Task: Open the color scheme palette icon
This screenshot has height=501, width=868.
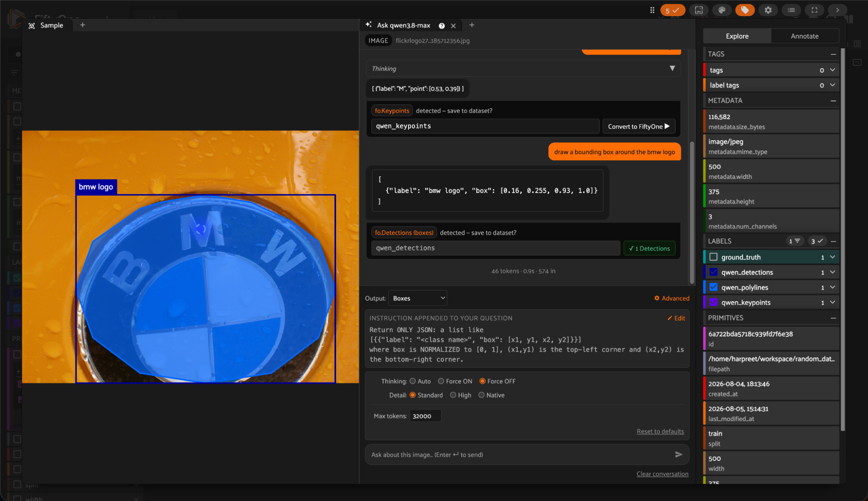Action: 722,10
